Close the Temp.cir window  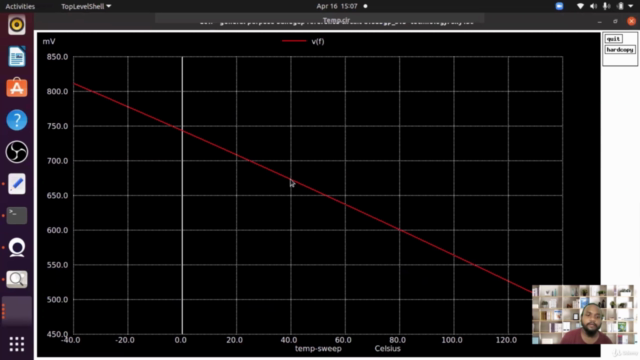pyautogui.click(x=631, y=21)
